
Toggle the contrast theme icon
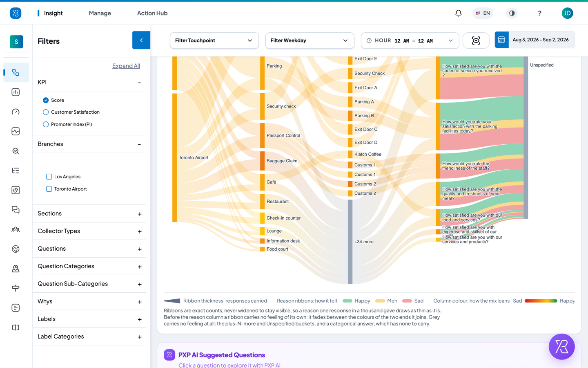coord(512,13)
